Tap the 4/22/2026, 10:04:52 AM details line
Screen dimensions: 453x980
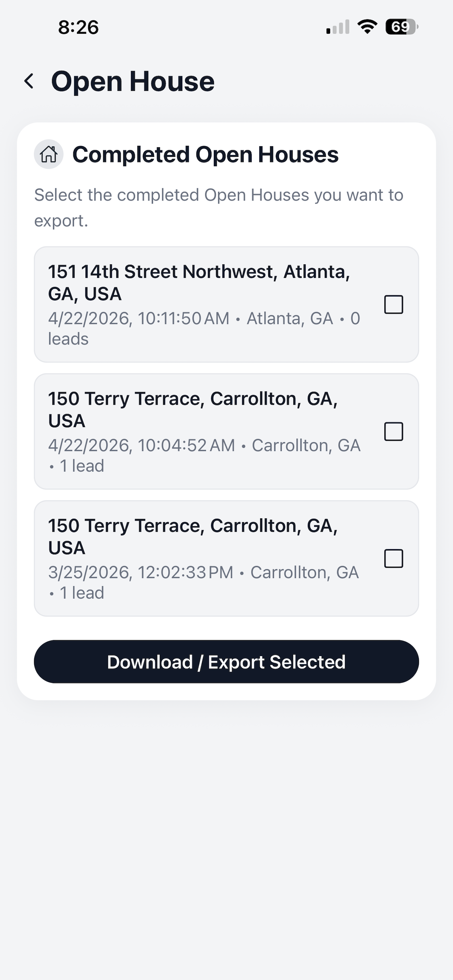[x=204, y=456]
